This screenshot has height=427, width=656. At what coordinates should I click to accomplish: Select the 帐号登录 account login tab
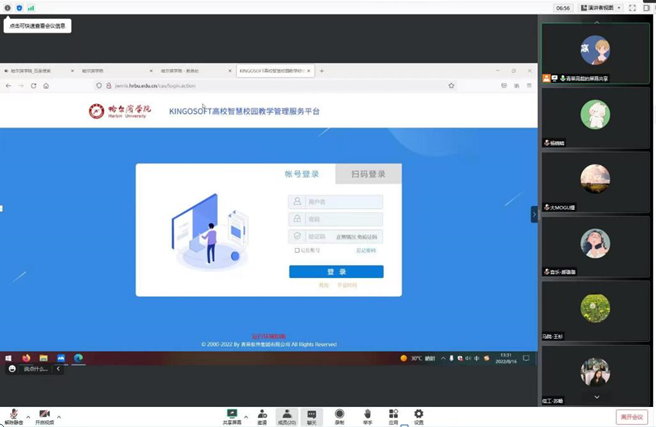(302, 174)
